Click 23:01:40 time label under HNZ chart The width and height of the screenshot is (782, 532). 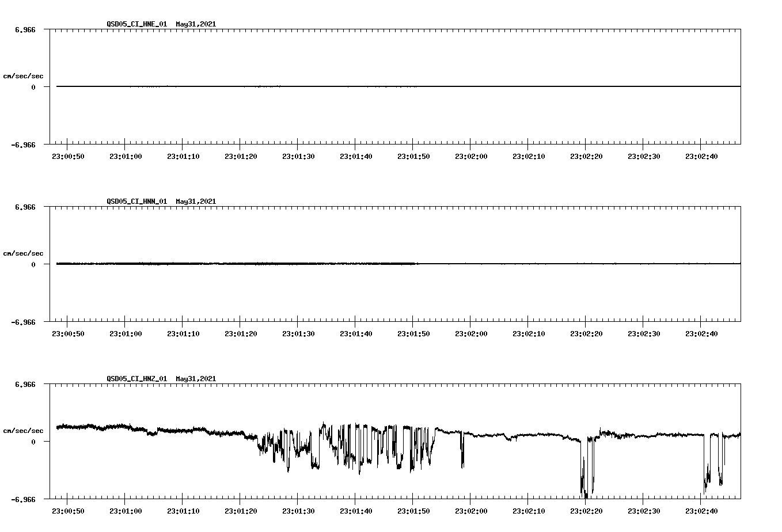coord(356,511)
